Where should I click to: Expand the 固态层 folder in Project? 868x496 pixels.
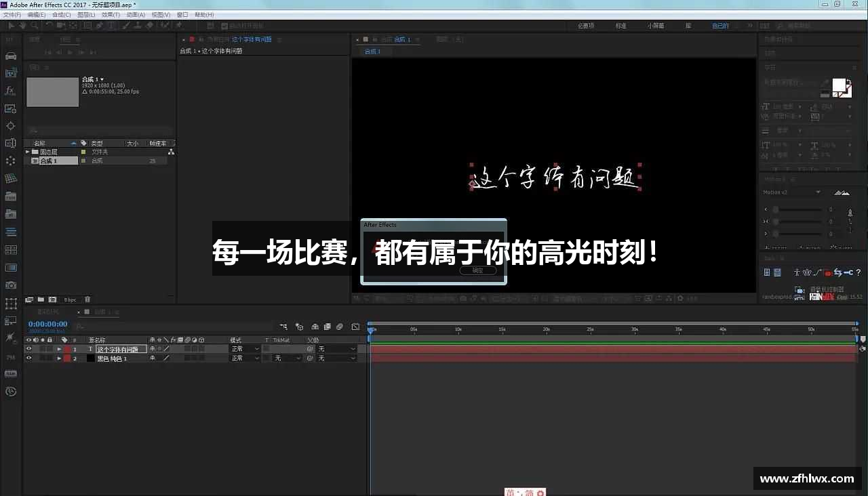coord(28,152)
